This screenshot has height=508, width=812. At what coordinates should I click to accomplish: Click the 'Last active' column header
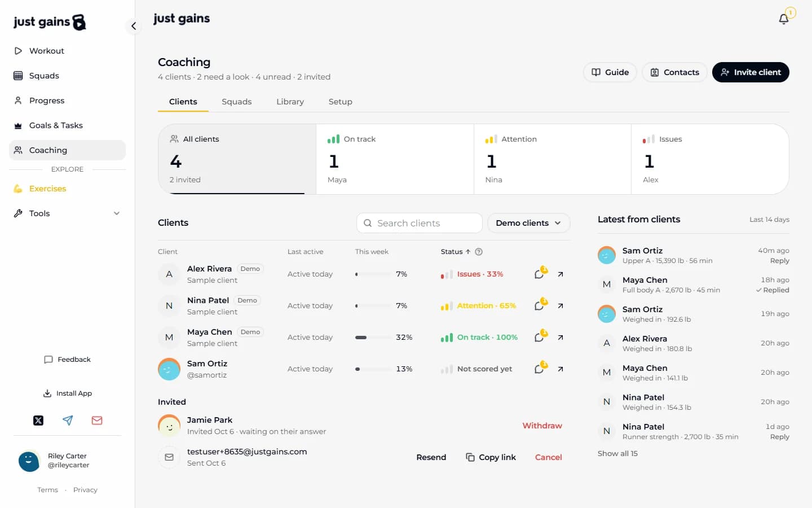click(x=305, y=252)
